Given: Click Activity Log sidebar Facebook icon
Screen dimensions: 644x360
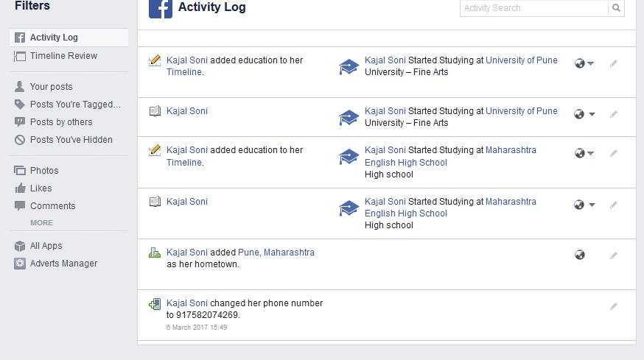Looking at the screenshot, I should pyautogui.click(x=20, y=38).
